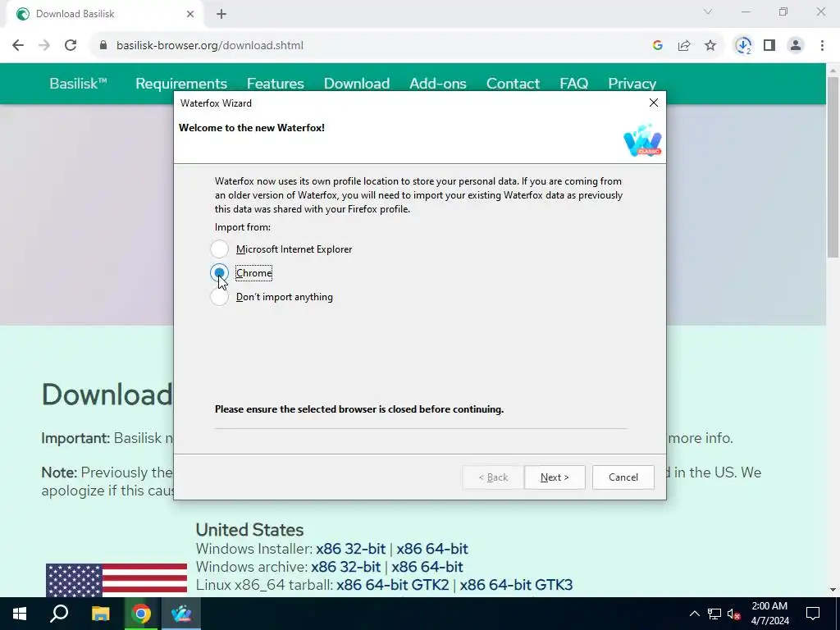Toggle Chrome side panel

click(769, 46)
